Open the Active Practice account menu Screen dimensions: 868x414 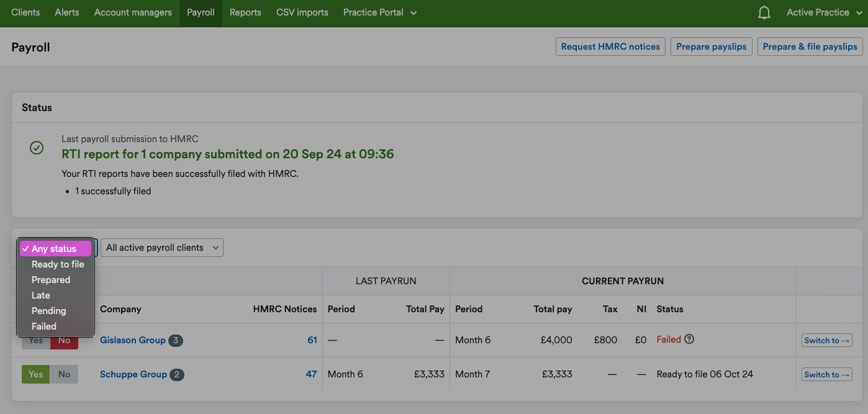(x=823, y=12)
